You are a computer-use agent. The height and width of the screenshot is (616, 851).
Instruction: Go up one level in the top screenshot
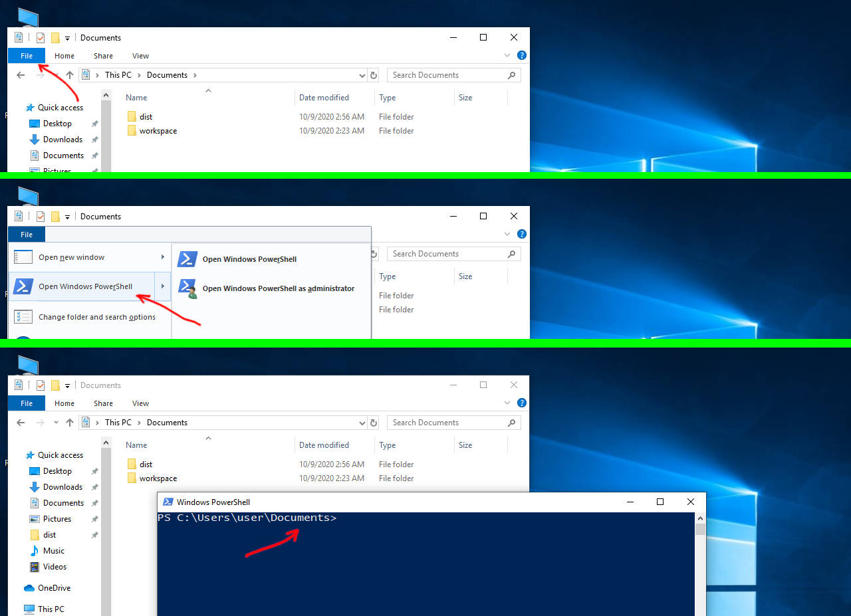(x=69, y=75)
